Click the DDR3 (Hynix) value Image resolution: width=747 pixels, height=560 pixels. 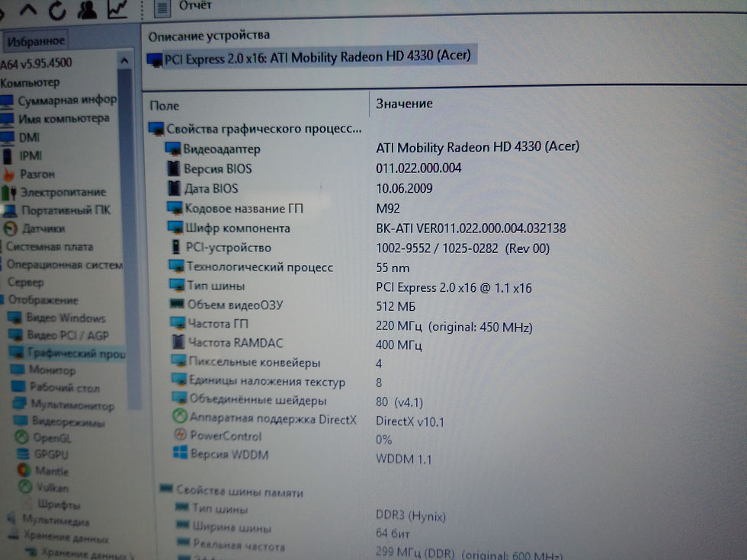click(411, 516)
